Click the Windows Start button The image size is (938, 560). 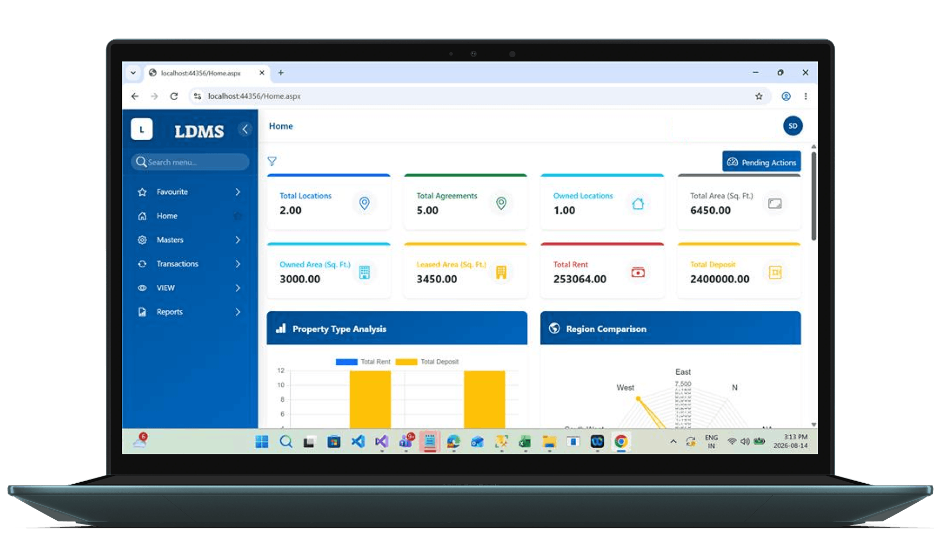(262, 441)
